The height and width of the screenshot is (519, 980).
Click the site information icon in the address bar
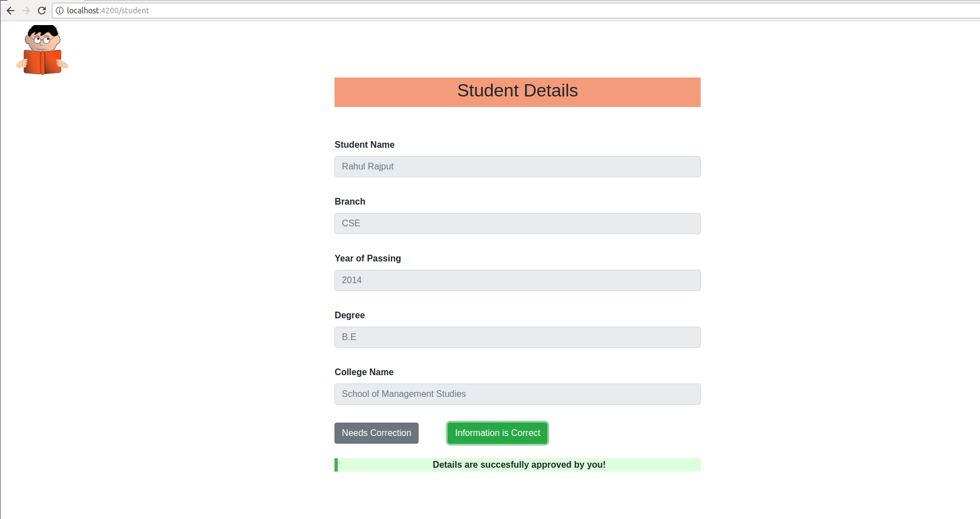click(x=59, y=10)
